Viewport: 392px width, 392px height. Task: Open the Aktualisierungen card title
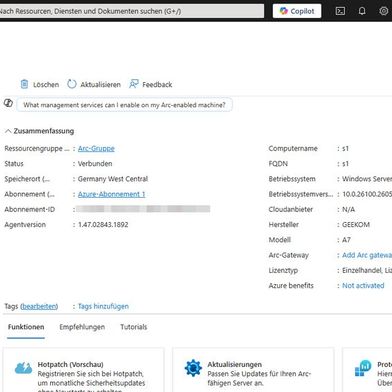(234, 365)
